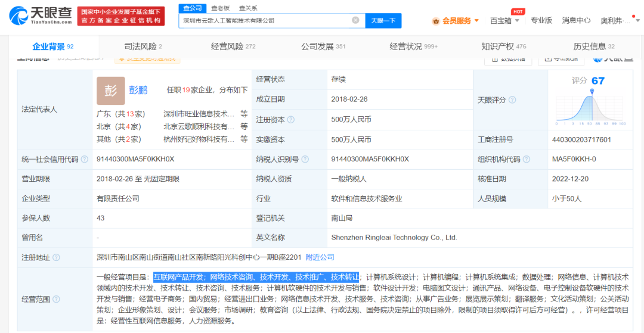Click the help icon beside 注册资本

pyautogui.click(x=291, y=120)
